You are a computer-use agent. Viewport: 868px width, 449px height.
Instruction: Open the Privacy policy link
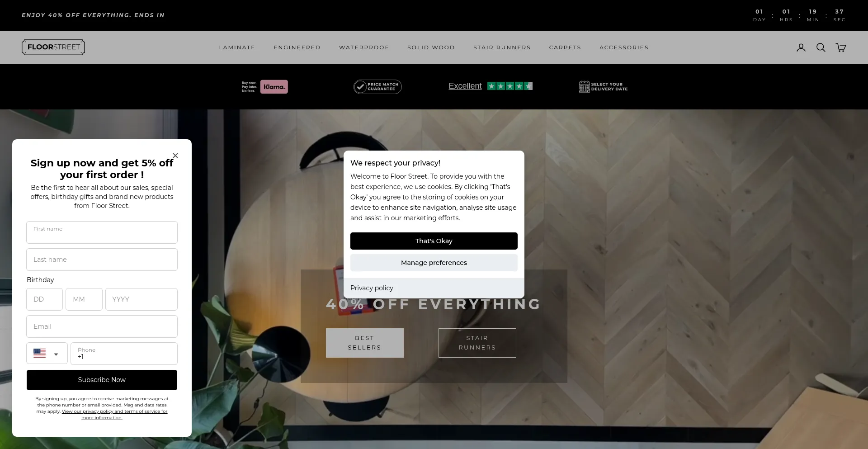[x=372, y=288]
